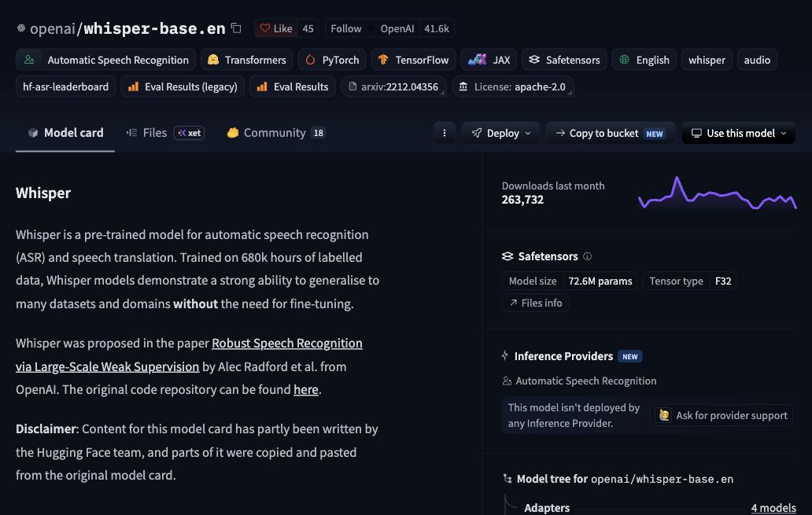This screenshot has height=515, width=812.
Task: Open whisper-base.en model title link
Action: click(154, 28)
